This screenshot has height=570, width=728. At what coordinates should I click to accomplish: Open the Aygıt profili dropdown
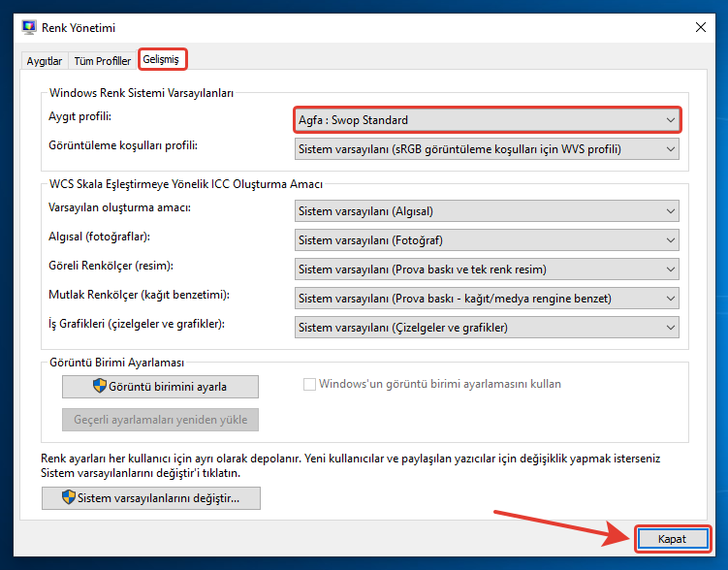[x=486, y=120]
